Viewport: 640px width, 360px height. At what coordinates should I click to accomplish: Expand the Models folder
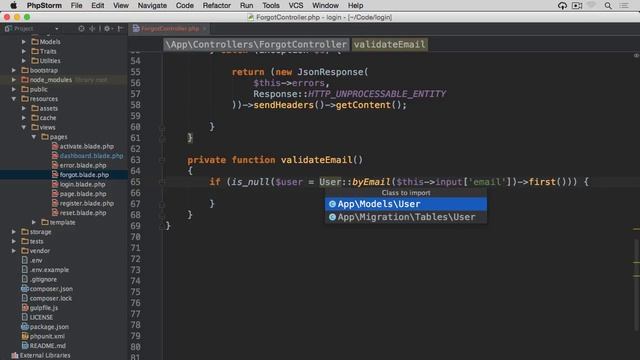24,42
